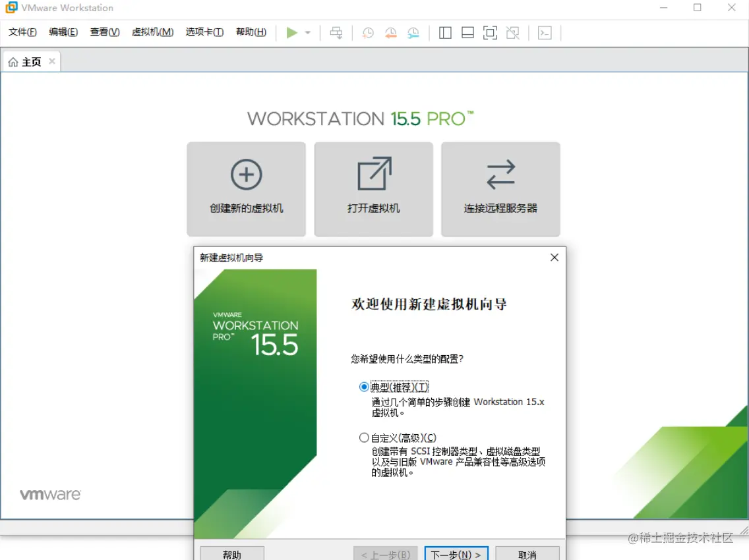Screen dimensions: 749x560
Task: Toggle the thumbnail bar icon
Action: (467, 33)
